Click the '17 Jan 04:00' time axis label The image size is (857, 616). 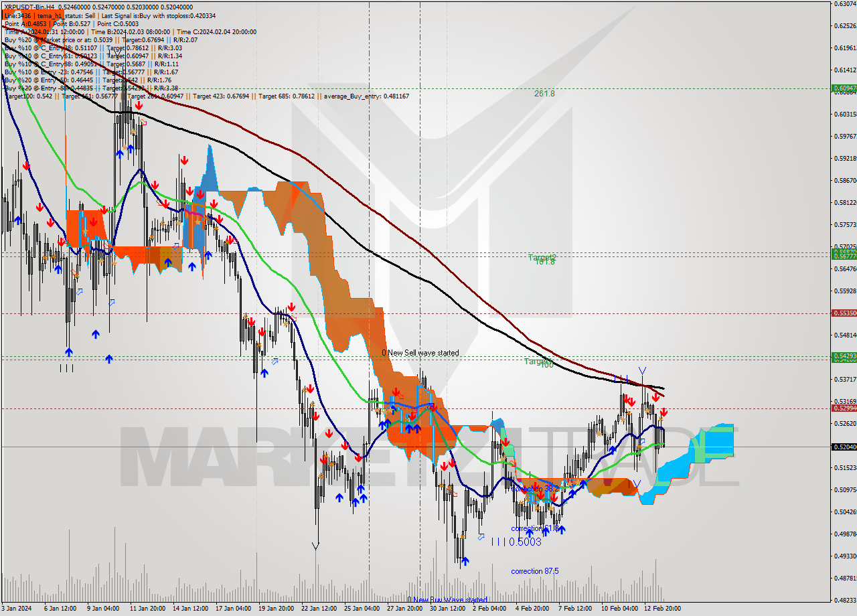pos(233,609)
